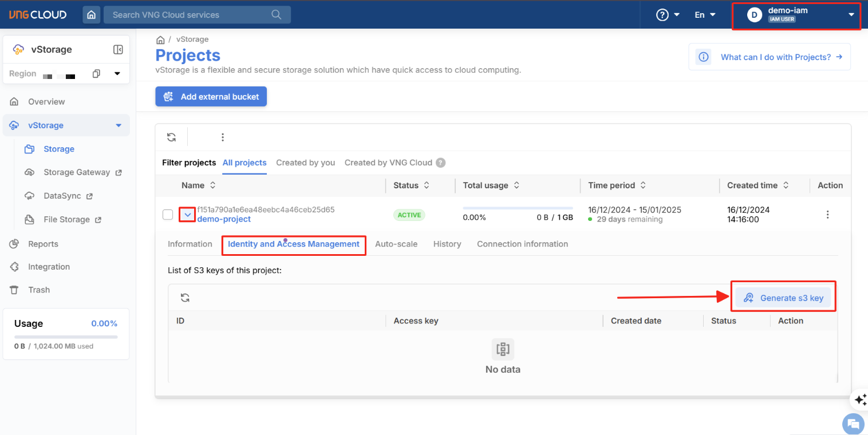
Task: Switch to the Connection information tab
Action: point(522,244)
